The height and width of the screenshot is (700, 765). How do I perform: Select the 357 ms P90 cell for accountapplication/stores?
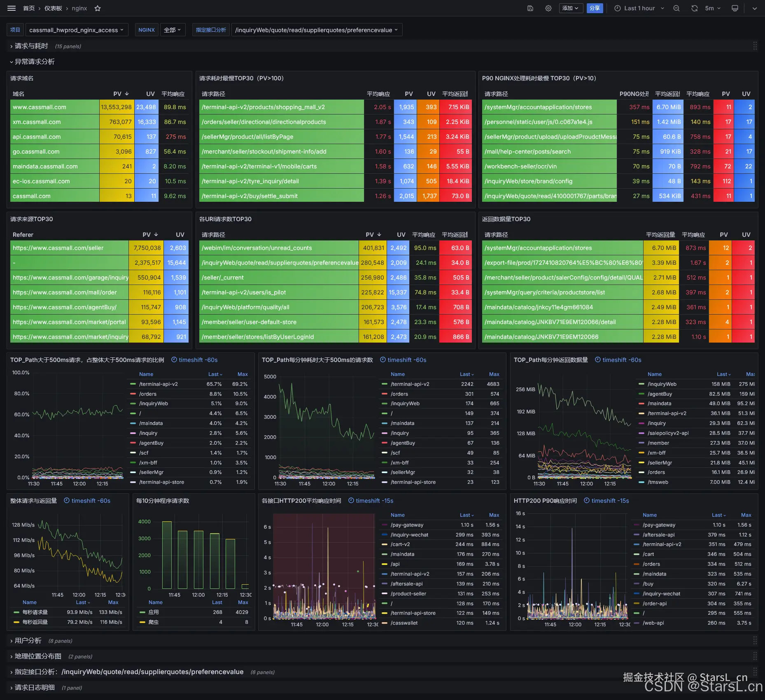pos(634,107)
